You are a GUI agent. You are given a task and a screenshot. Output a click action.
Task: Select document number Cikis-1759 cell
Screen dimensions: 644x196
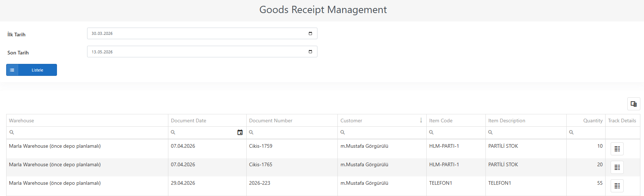tap(292, 149)
